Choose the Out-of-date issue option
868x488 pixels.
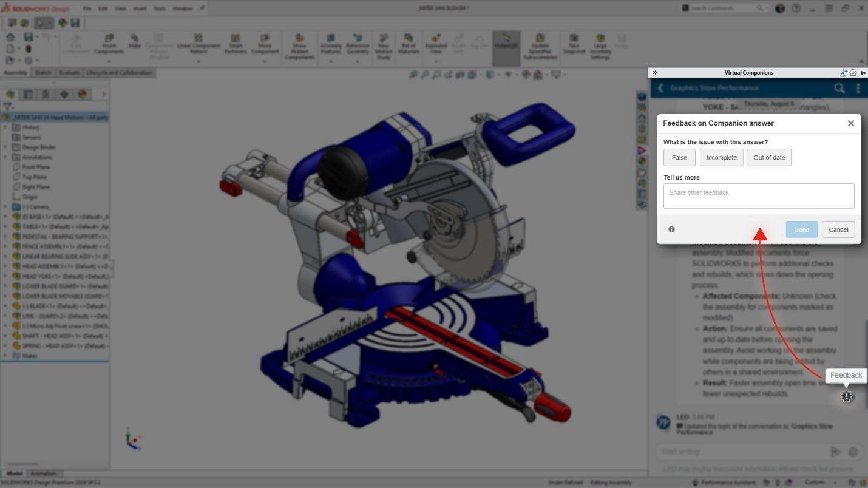(x=769, y=158)
